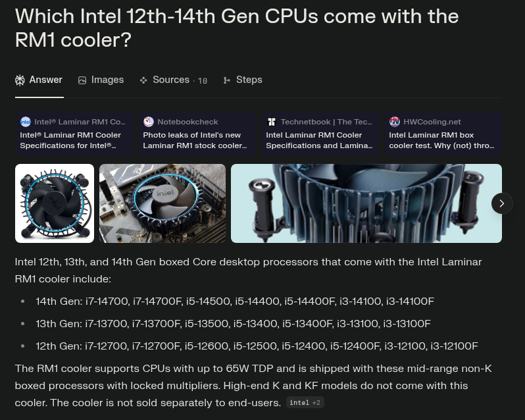Click the Intel favicon on first source card
Screen dimensions: 525x420
click(x=26, y=122)
